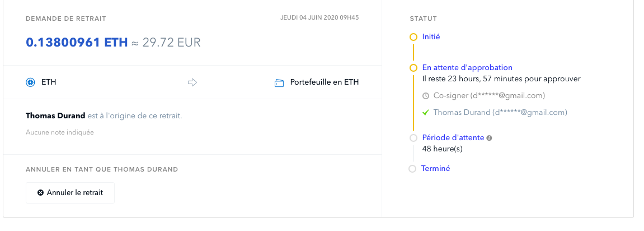
Task: Click the Co-signer pending clock icon
Action: click(426, 96)
